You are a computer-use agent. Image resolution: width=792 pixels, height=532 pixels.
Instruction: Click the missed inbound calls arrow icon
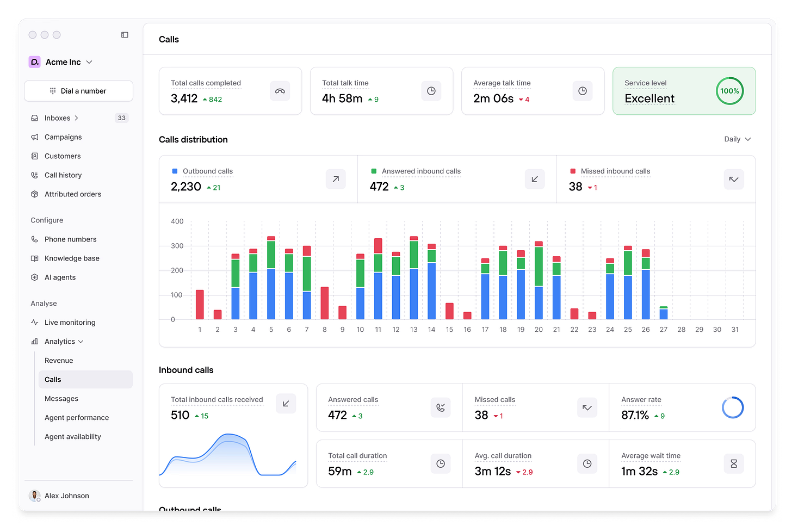tap(734, 179)
